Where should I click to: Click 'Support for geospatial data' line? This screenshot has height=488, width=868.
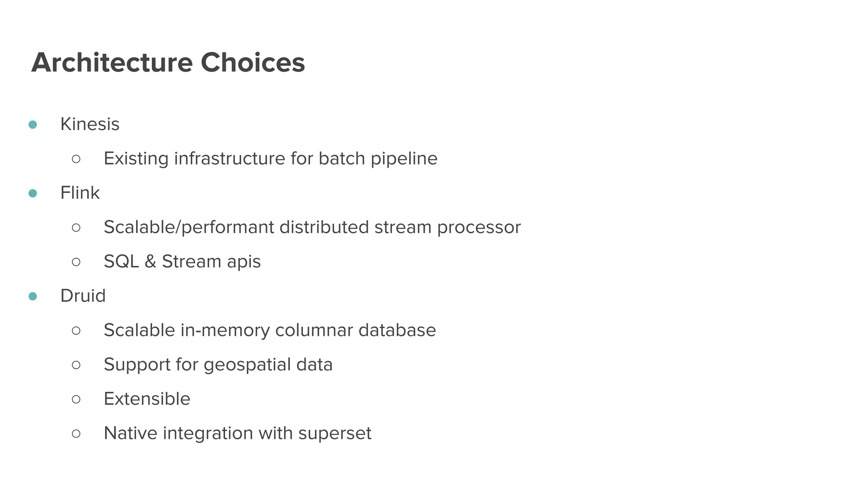click(218, 364)
